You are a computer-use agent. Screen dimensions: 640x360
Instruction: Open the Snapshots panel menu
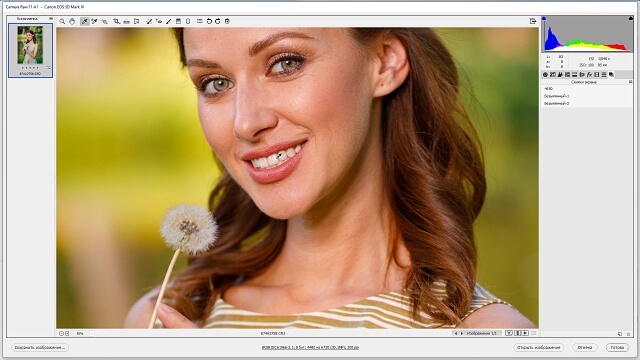click(x=630, y=82)
